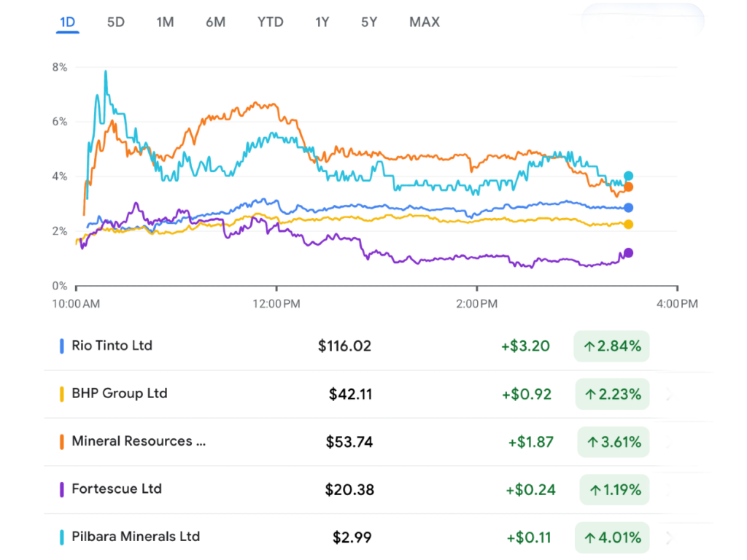This screenshot has height=560, width=747.
Task: Switch chart to 5Y range
Action: point(368,22)
